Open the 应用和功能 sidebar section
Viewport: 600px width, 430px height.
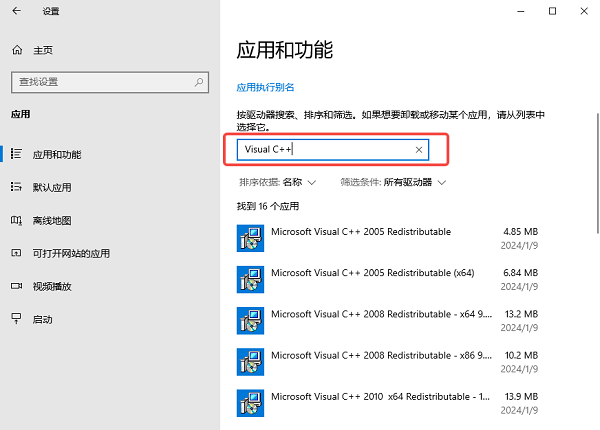[57, 155]
